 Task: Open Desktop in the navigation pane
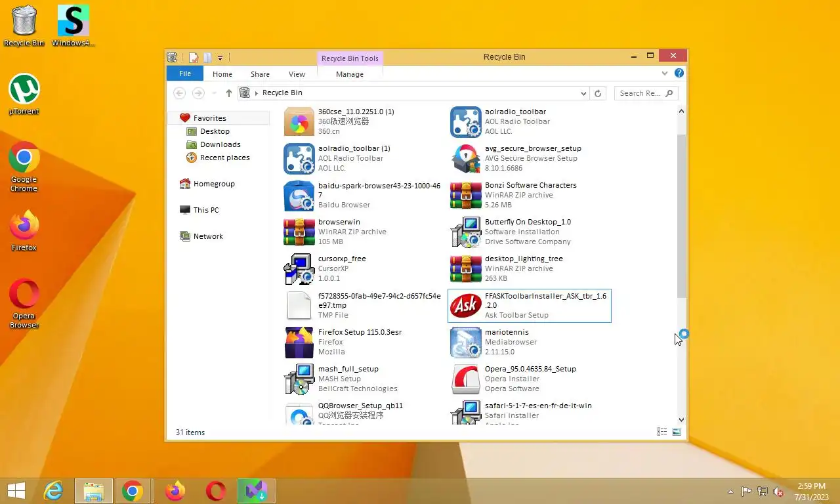[x=215, y=131]
